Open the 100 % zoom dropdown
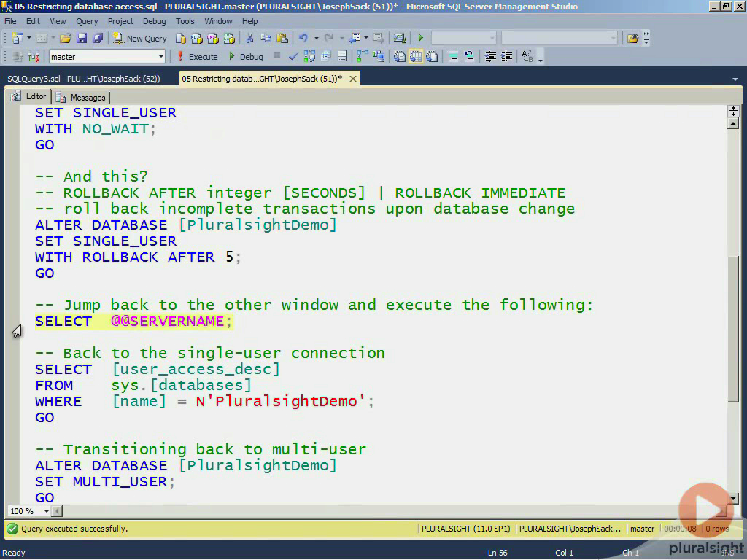The height and width of the screenshot is (560, 747). (46, 511)
